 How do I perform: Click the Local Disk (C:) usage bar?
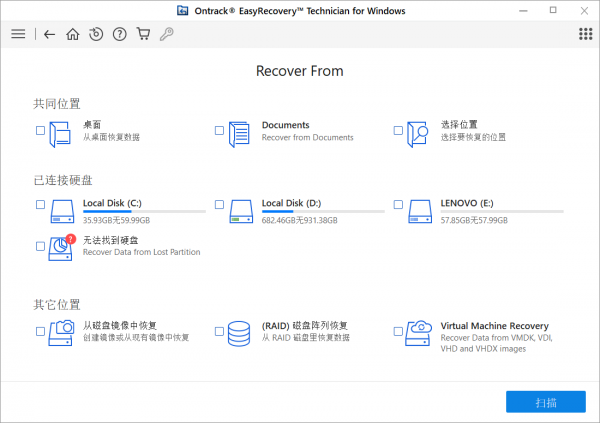pyautogui.click(x=144, y=211)
